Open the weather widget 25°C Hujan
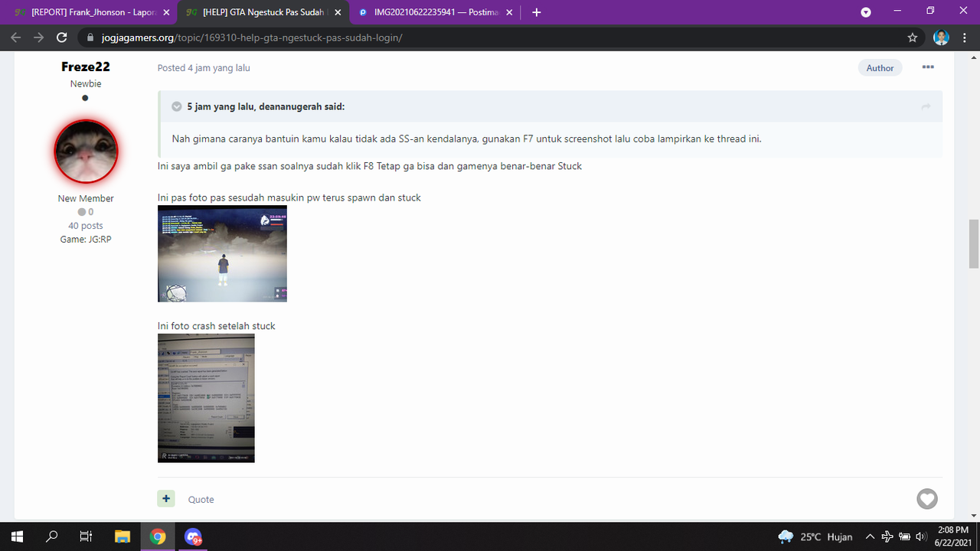The image size is (980, 551). 814,536
